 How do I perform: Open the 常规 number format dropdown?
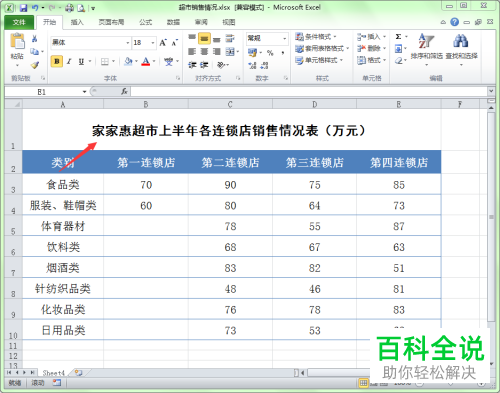coord(284,39)
